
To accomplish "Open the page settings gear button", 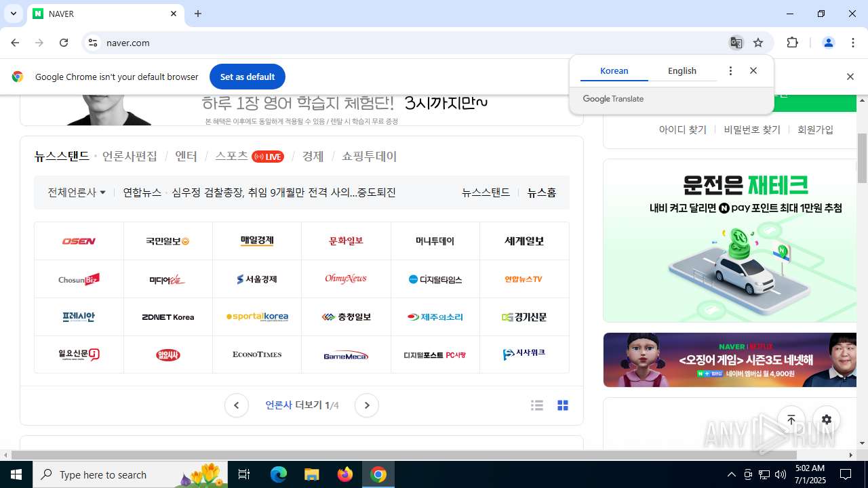I will (827, 420).
